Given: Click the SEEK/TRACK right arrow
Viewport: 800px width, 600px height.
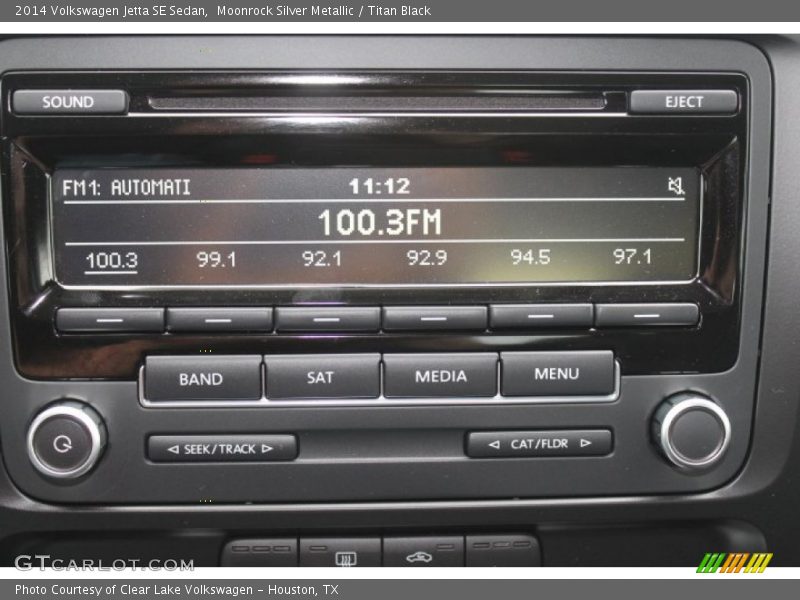Looking at the screenshot, I should (x=267, y=448).
